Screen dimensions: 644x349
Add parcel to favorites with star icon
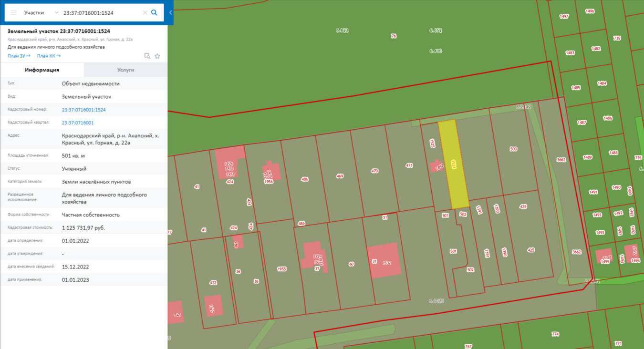click(157, 56)
